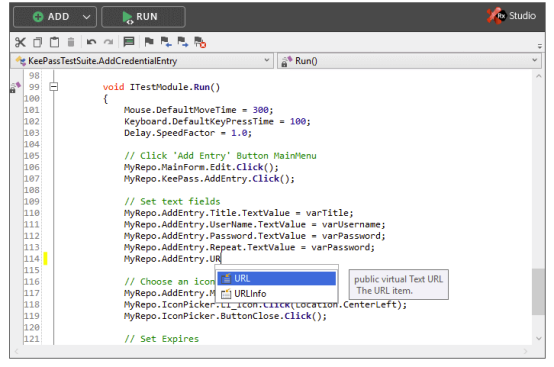554x367 pixels.
Task: Click the RUN button
Action: click(x=143, y=17)
